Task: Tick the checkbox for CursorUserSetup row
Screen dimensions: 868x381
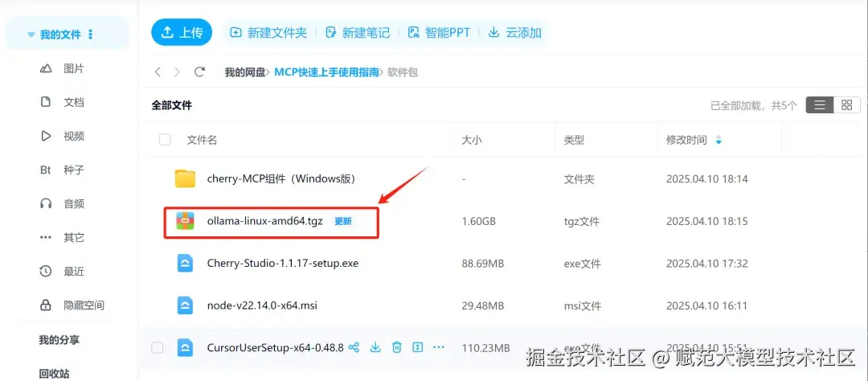Action: pyautogui.click(x=158, y=347)
